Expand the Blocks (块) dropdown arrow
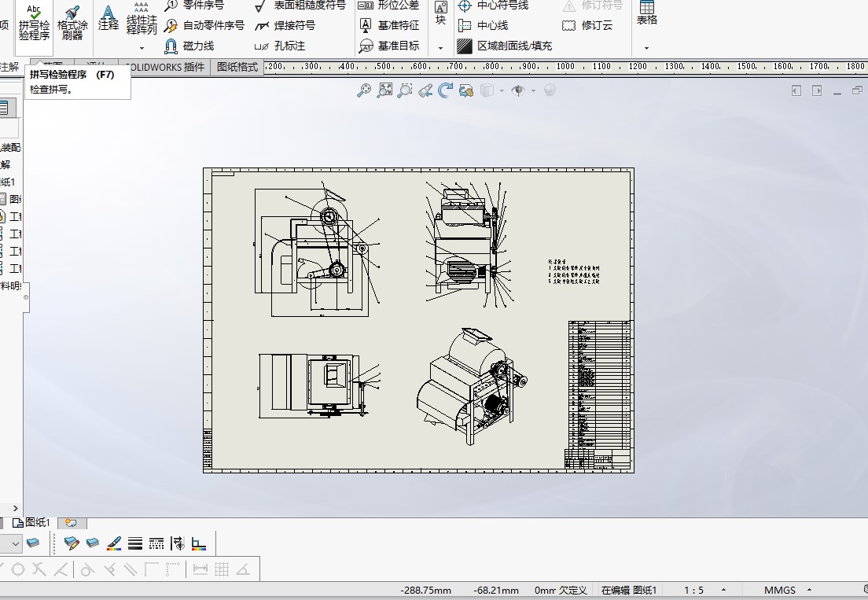Image resolution: width=868 pixels, height=600 pixels. point(440,48)
